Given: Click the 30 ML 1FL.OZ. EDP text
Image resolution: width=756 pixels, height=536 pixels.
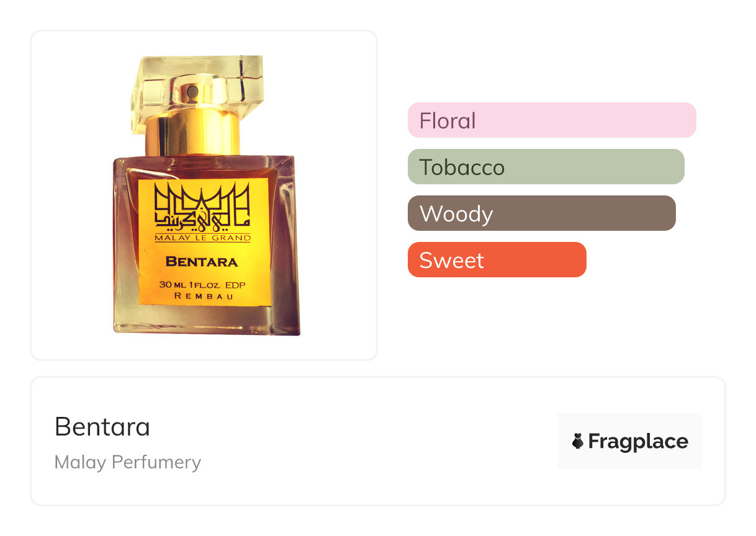Looking at the screenshot, I should (204, 285).
